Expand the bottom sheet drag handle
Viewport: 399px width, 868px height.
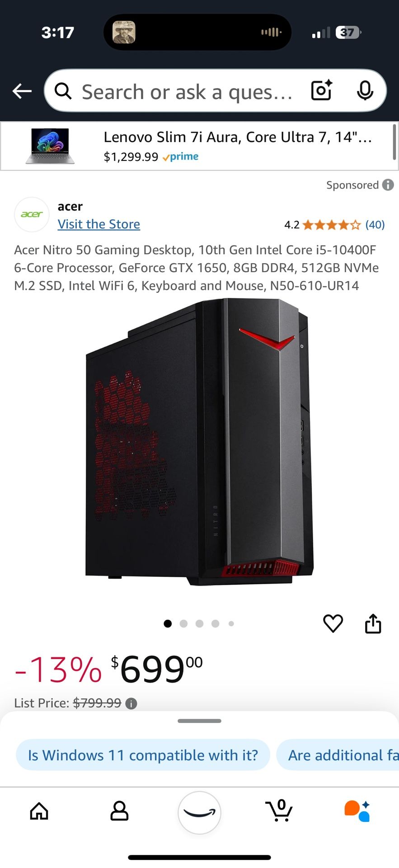(x=199, y=721)
